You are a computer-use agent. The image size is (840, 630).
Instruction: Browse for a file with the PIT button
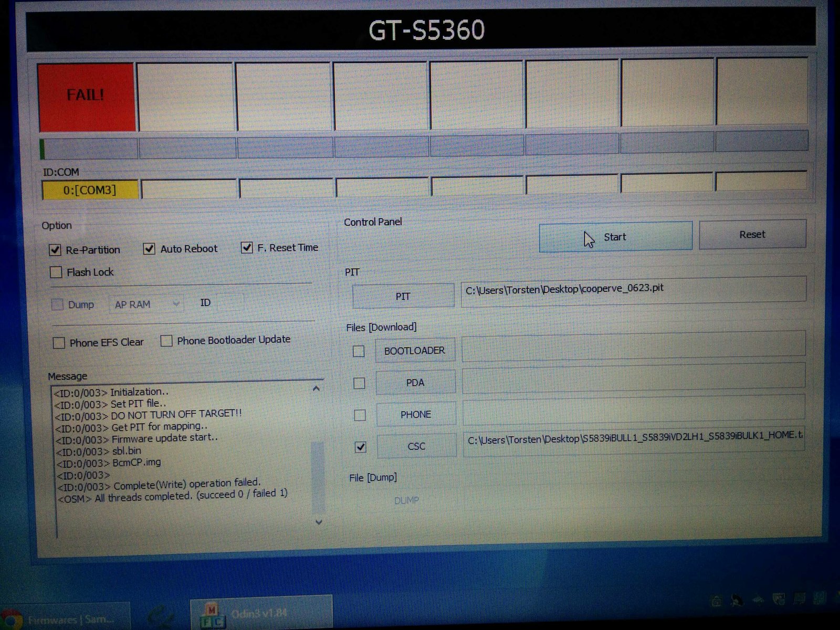pos(403,296)
